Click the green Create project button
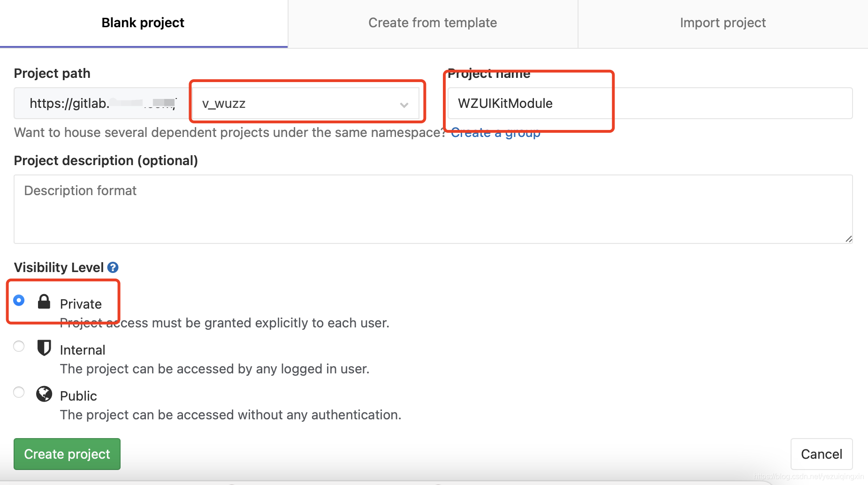The height and width of the screenshot is (485, 868). click(x=67, y=454)
